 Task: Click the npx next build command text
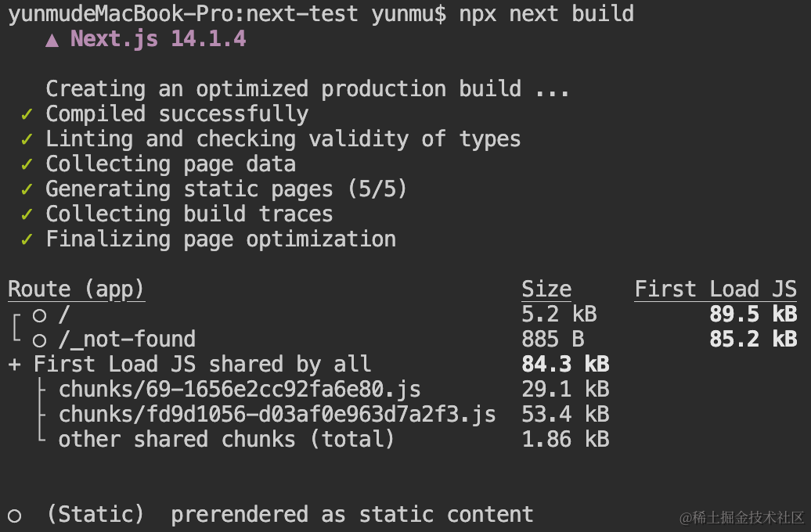pyautogui.click(x=546, y=13)
